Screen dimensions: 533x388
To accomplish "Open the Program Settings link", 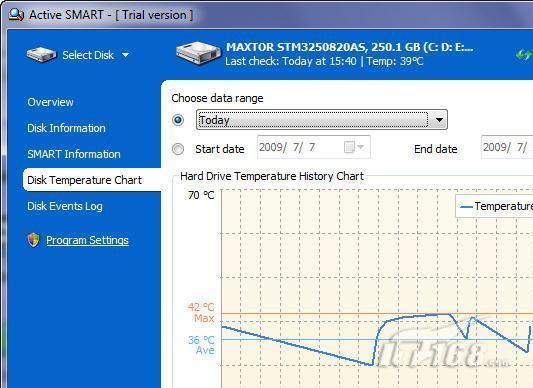I will click(x=87, y=240).
